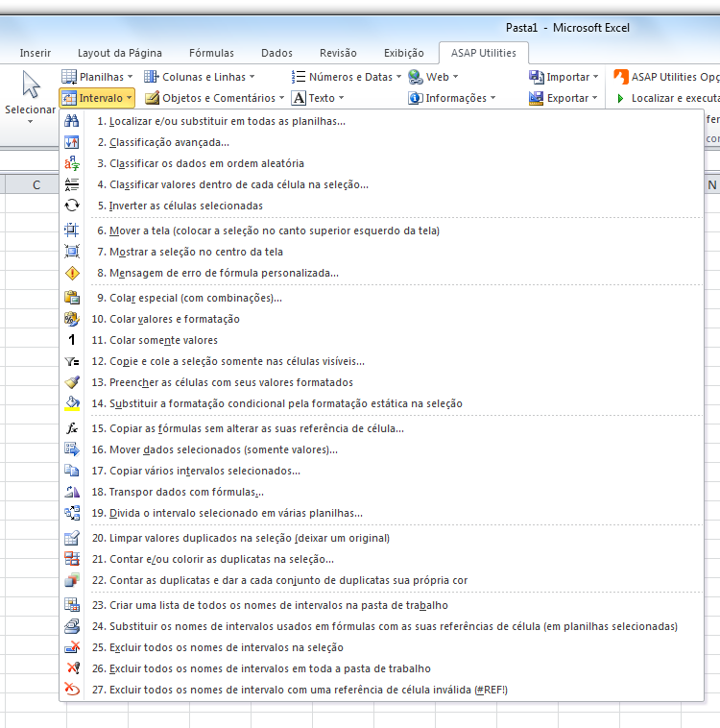Choose Localizar e/ou substituir em todas as planilhas
This screenshot has width=720, height=728.
(381, 121)
